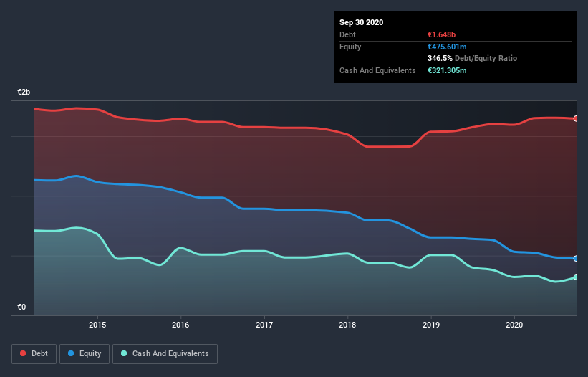
Task: Click the €2b y-axis label
Action: click(x=24, y=92)
